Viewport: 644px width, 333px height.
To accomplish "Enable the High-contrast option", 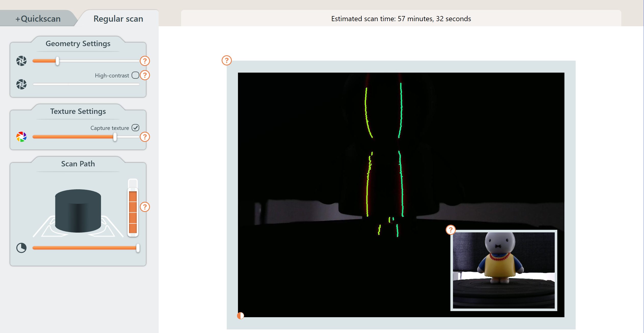I will pyautogui.click(x=135, y=75).
